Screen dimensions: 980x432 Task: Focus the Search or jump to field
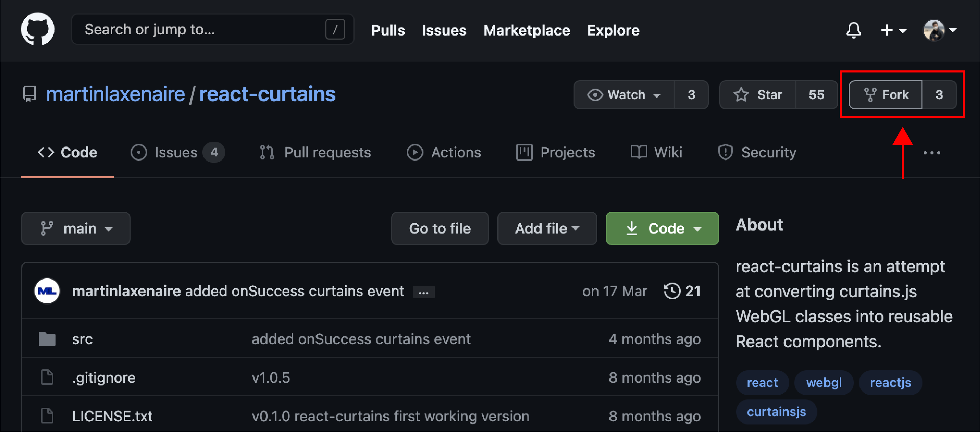tap(212, 29)
